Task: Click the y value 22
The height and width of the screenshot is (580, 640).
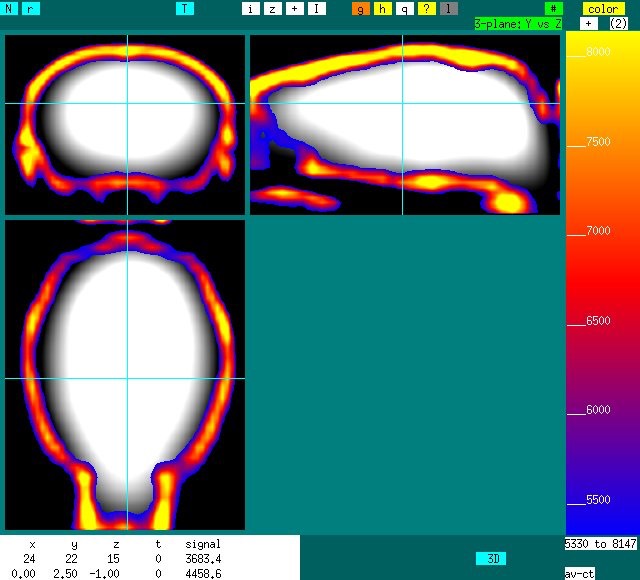Action: point(72,558)
